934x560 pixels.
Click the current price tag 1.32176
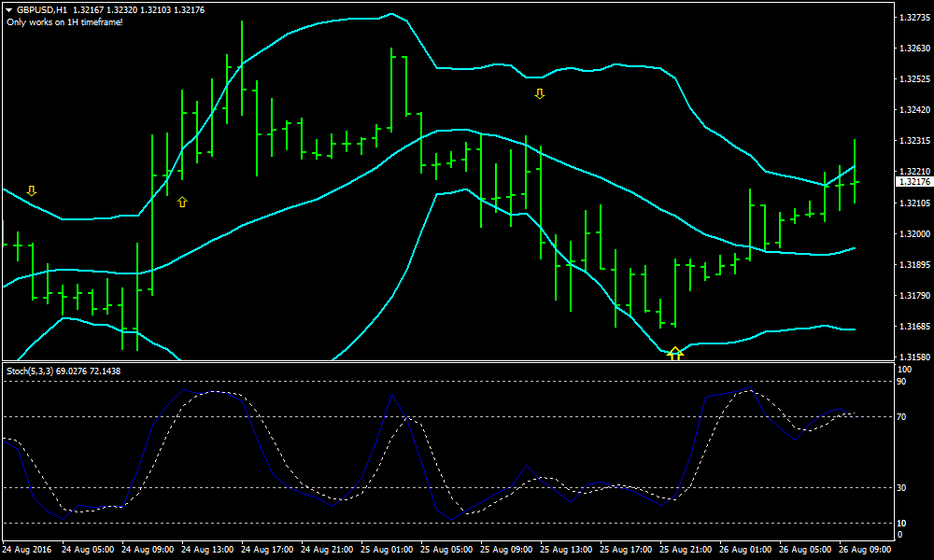[913, 181]
